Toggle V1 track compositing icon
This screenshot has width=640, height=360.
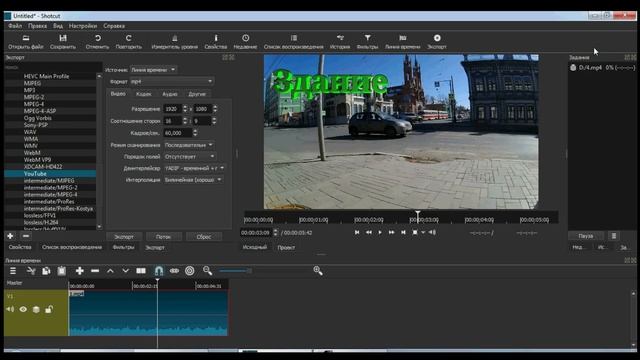36,309
